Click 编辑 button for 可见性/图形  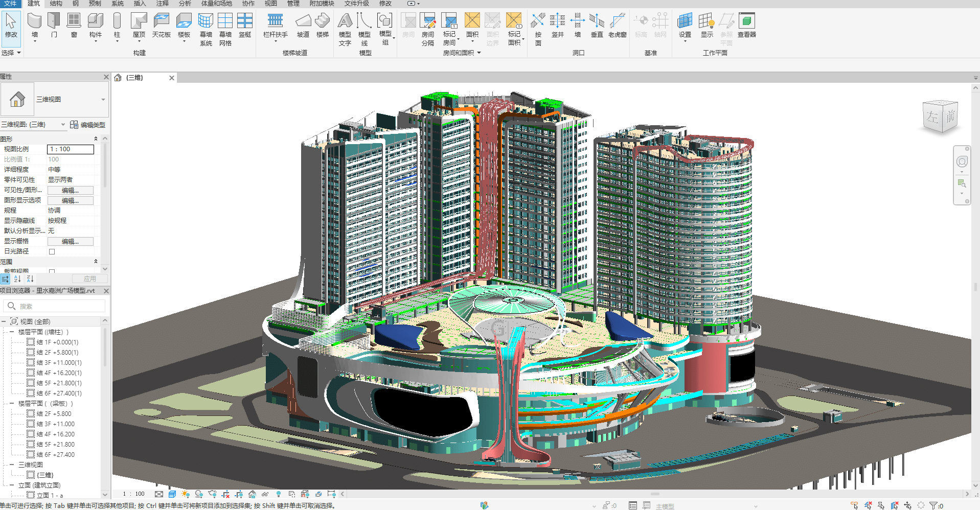pos(70,190)
